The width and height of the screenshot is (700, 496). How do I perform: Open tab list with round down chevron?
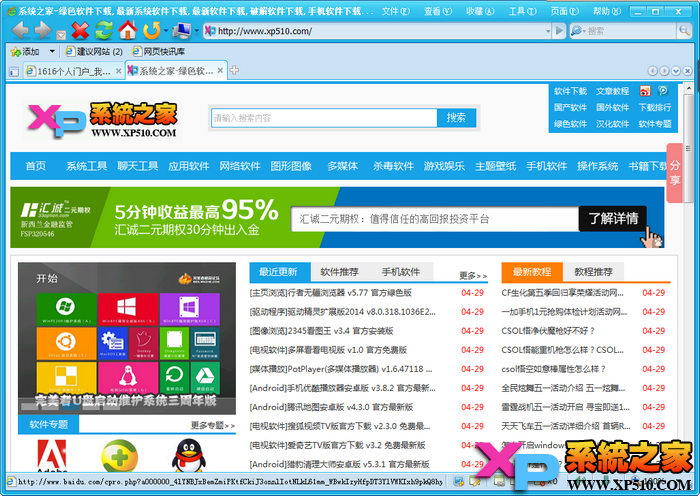pos(676,71)
